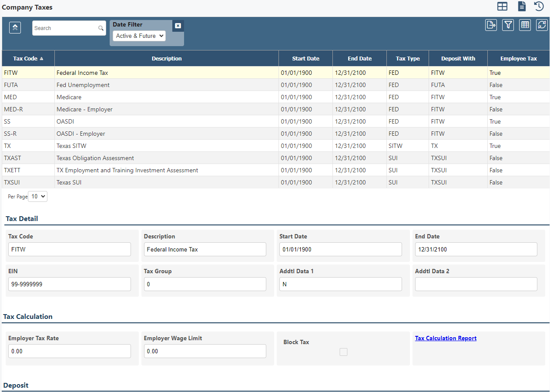Select the MED tax code cell
550x392 pixels.
[x=28, y=97]
